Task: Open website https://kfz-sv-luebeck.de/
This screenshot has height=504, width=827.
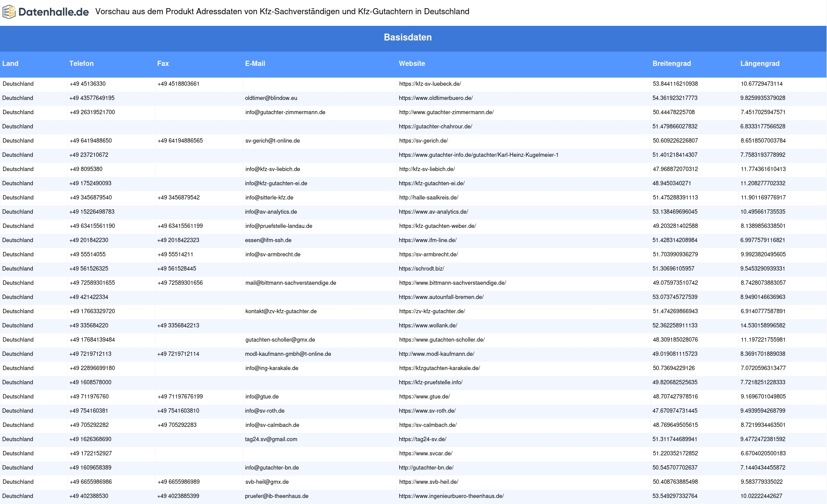Action: [430, 84]
